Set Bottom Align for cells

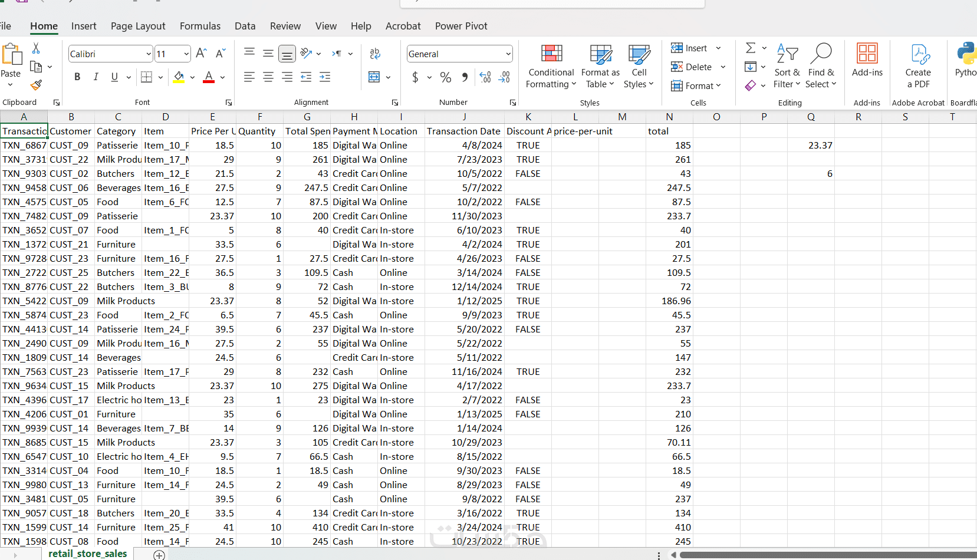(287, 54)
